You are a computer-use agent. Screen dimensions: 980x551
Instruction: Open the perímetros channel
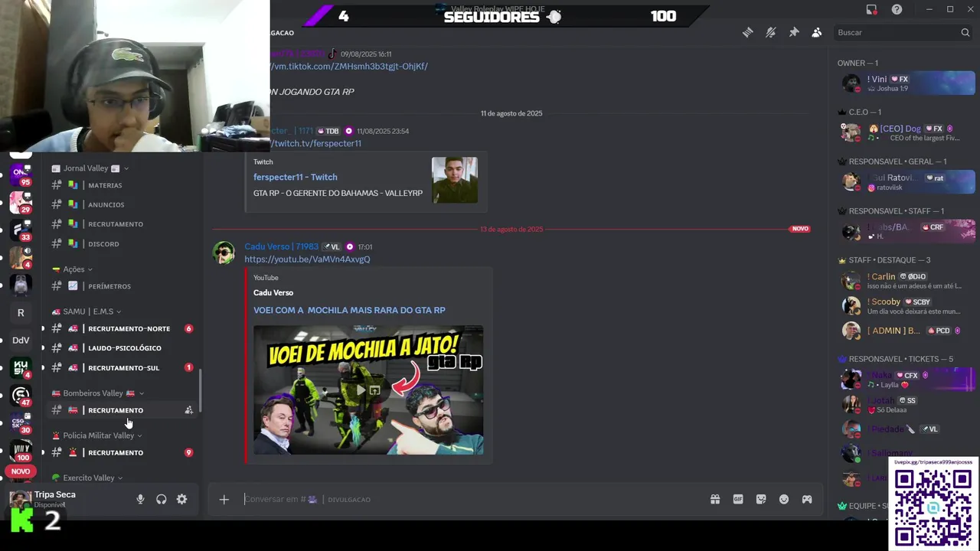coord(122,286)
